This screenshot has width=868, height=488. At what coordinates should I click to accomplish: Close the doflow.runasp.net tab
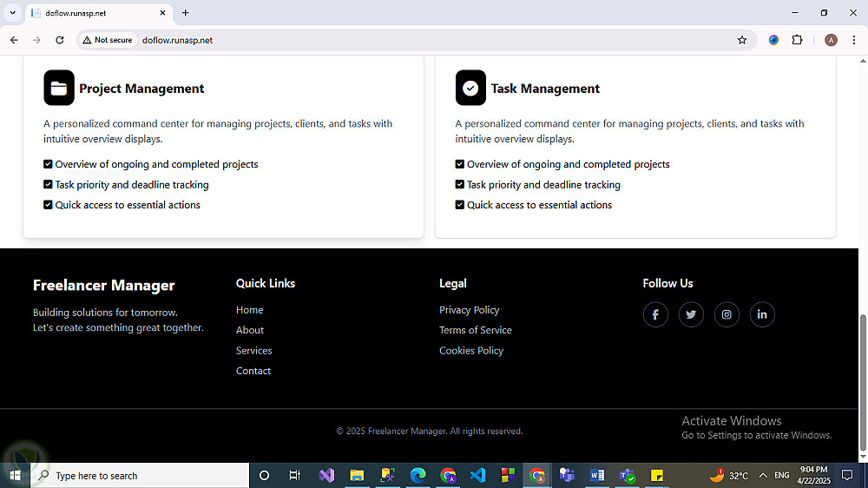(163, 13)
